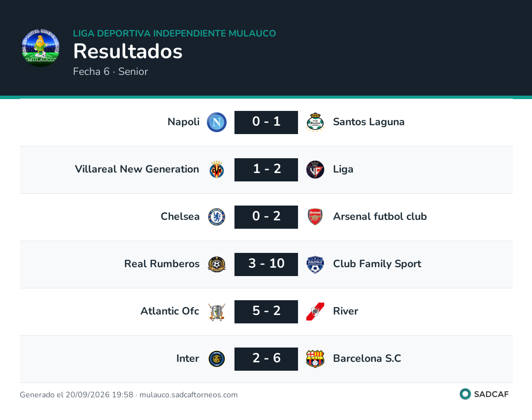Click the Liga team crest
This screenshot has width=532, height=420.
pos(315,170)
